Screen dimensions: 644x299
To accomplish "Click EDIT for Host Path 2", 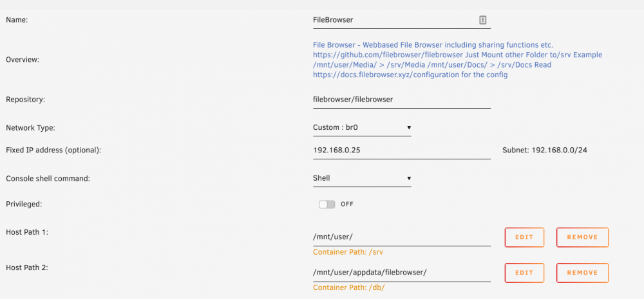I will pyautogui.click(x=524, y=273).
